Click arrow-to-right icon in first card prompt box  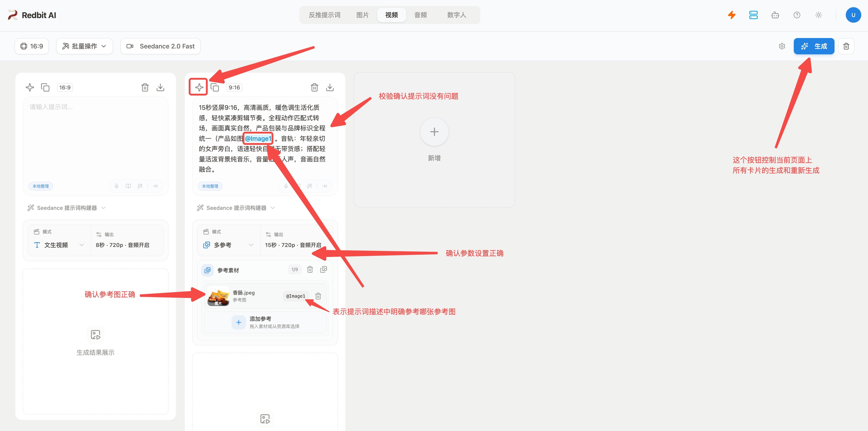(x=155, y=186)
